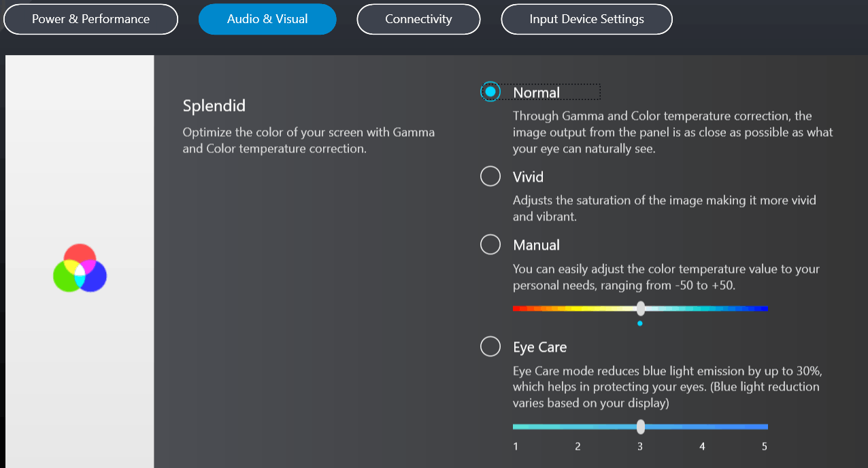Switch to the Audio & Visual tab
Viewport: 868px width, 468px height.
(x=267, y=19)
